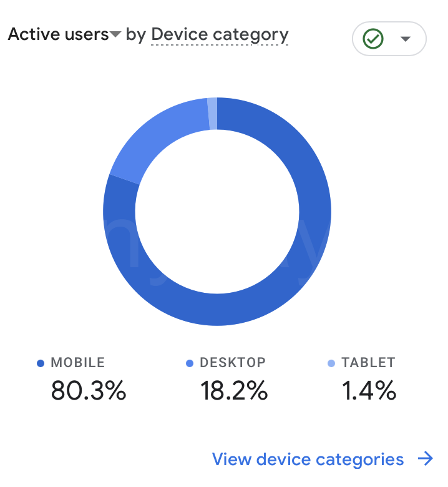Open the View device categories link

click(308, 460)
